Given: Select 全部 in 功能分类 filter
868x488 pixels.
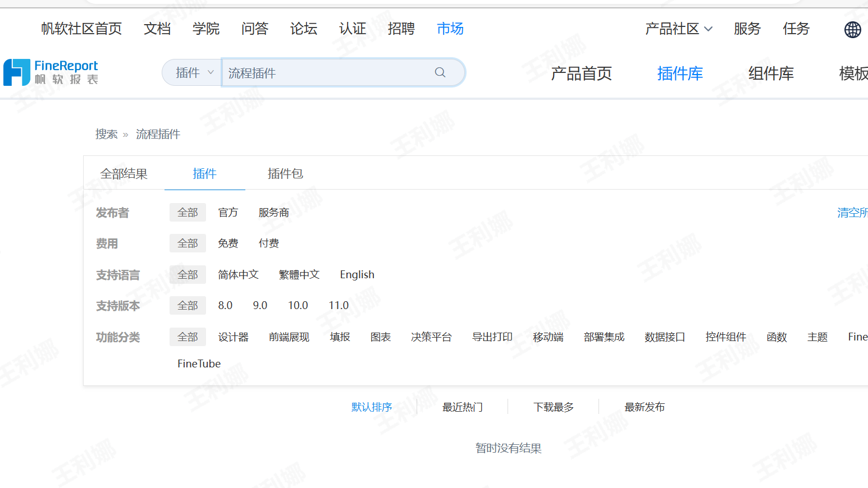Looking at the screenshot, I should click(188, 337).
